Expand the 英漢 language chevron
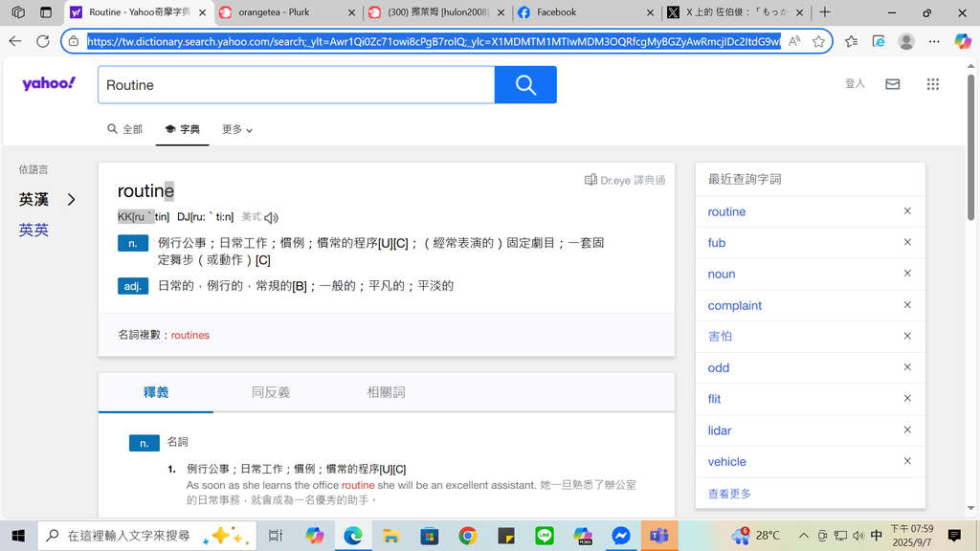Screen dimensions: 980x551 (x=71, y=200)
